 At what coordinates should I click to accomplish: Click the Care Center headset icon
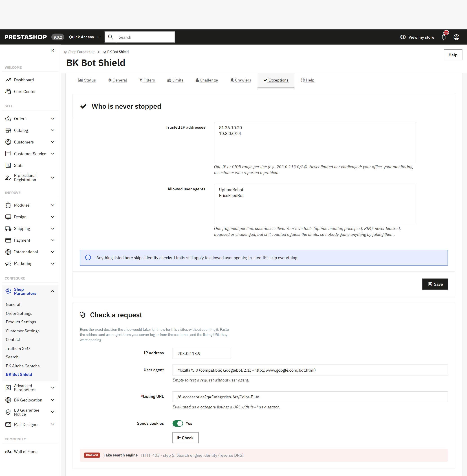[8, 91]
